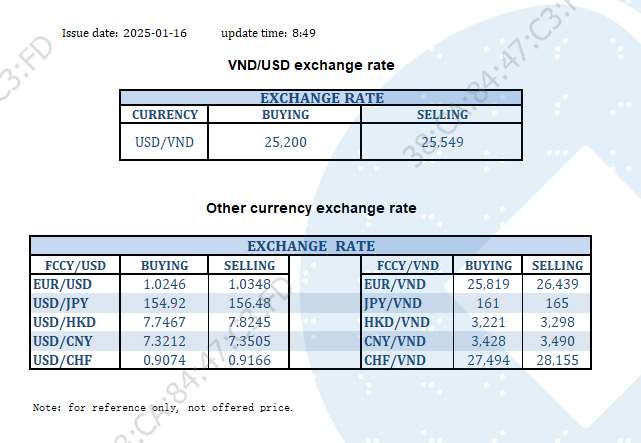
Task: Click the USD/JPY buying value 154.92
Action: (165, 304)
